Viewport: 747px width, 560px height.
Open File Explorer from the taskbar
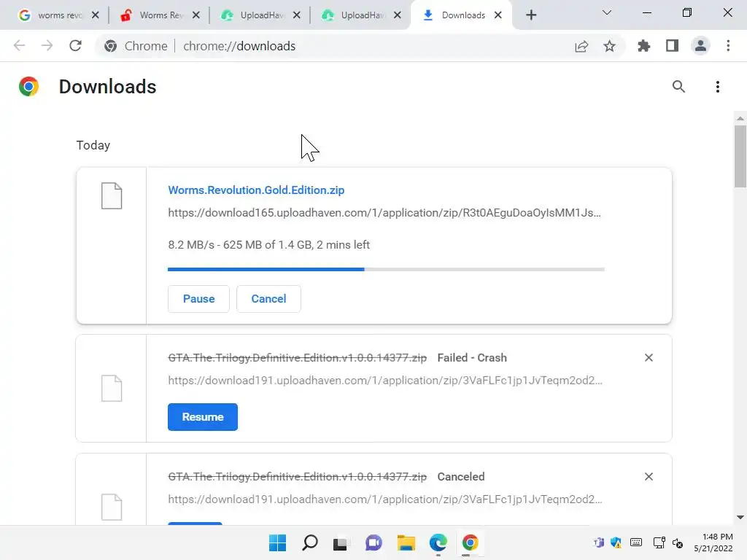(x=406, y=542)
